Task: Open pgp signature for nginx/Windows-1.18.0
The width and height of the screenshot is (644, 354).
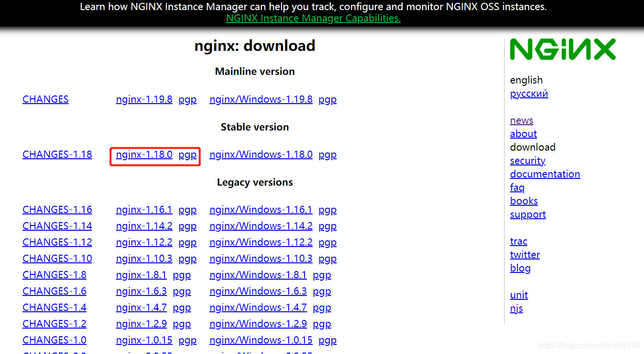Action: click(x=328, y=155)
